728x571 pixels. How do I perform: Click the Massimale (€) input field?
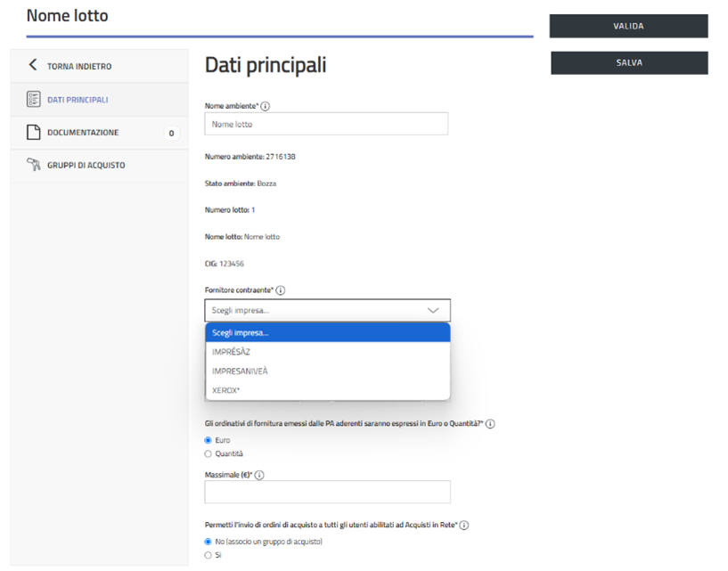[x=327, y=493]
